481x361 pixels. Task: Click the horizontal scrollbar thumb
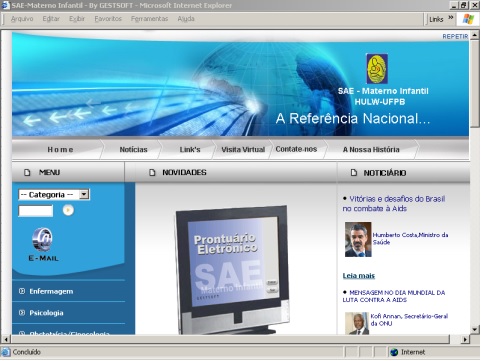pyautogui.click(x=230, y=339)
